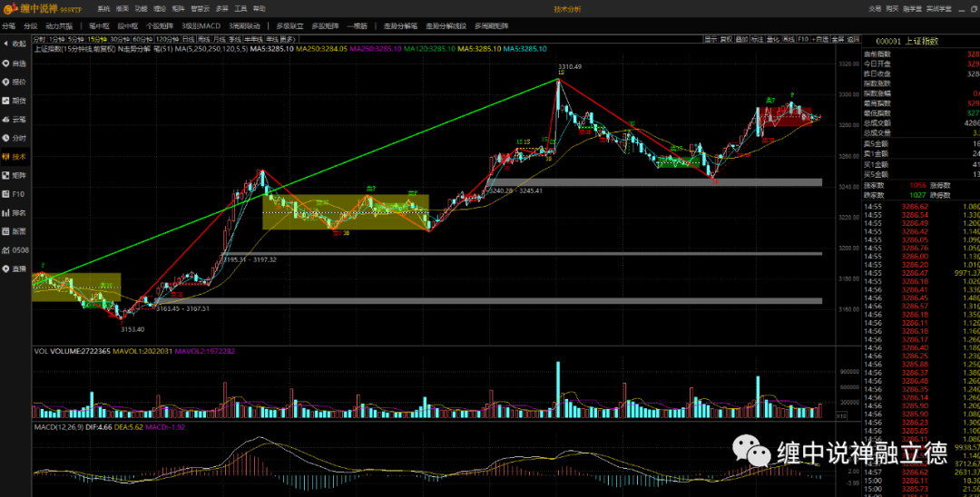Toggle 动力共振 in the toolbar
Image resolution: width=980 pixels, height=497 pixels.
59,26
